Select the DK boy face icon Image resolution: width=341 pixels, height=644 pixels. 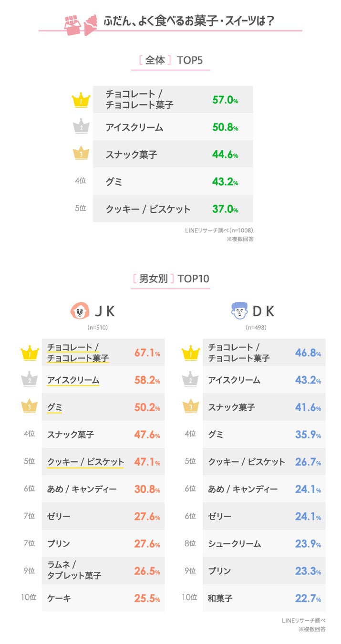coord(239,312)
